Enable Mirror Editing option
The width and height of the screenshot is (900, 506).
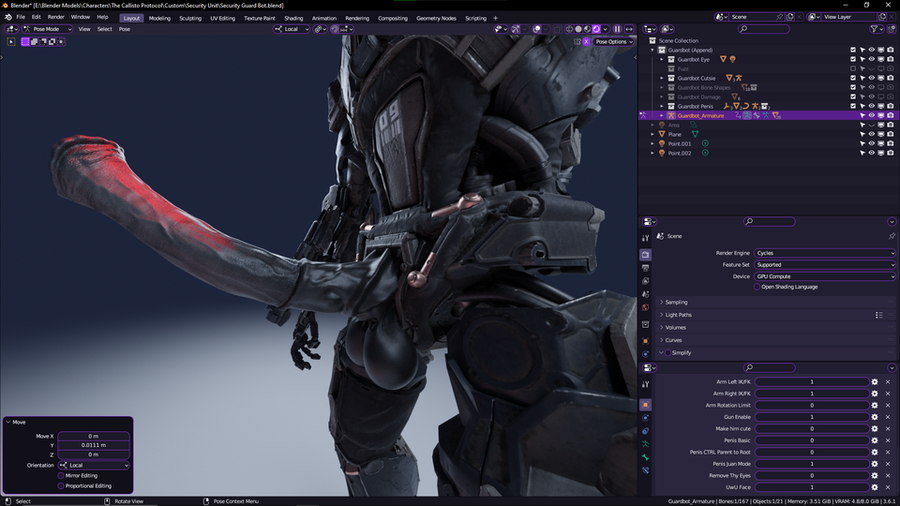tap(61, 476)
